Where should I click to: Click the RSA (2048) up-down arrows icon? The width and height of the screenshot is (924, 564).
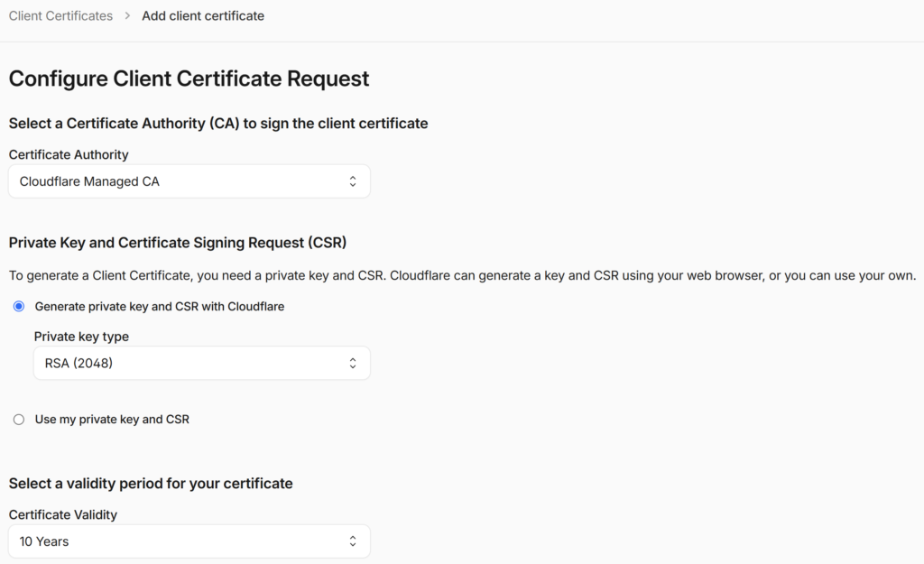point(353,364)
